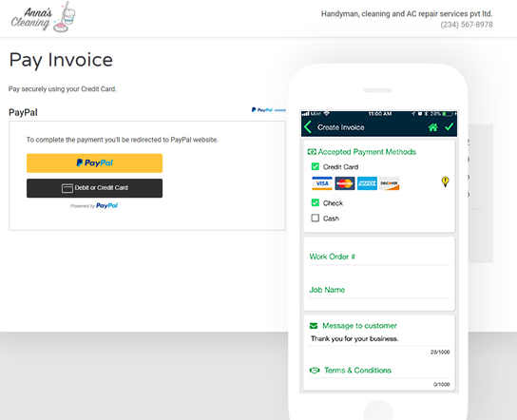
Task: Open the Terms & Conditions field
Action: (379, 371)
